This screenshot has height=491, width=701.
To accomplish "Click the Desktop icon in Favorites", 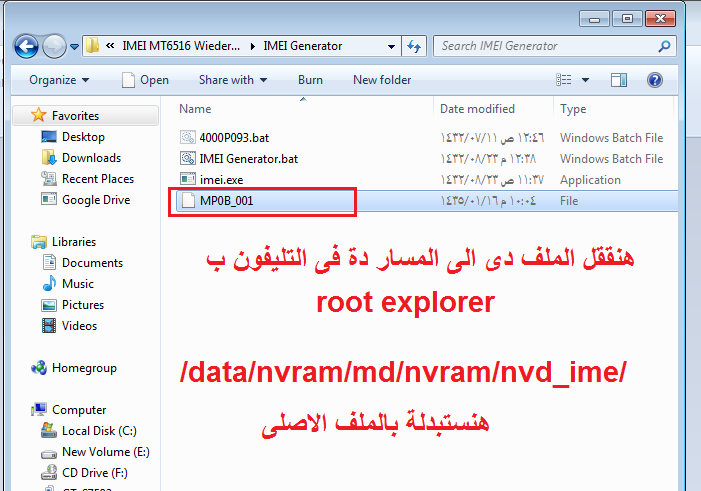I will [49, 136].
